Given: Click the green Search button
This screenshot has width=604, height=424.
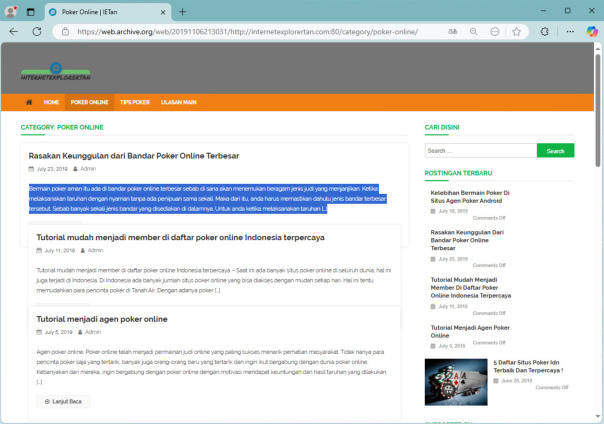Looking at the screenshot, I should point(555,151).
